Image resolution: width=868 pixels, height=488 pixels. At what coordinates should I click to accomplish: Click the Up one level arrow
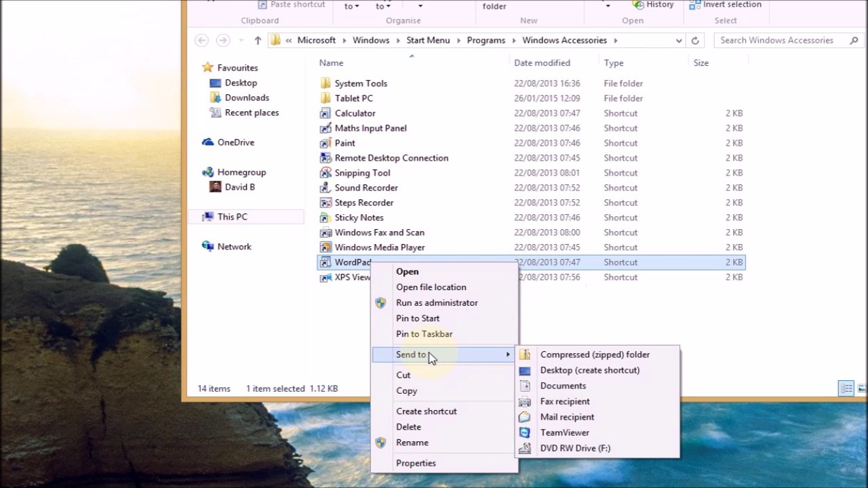click(258, 41)
